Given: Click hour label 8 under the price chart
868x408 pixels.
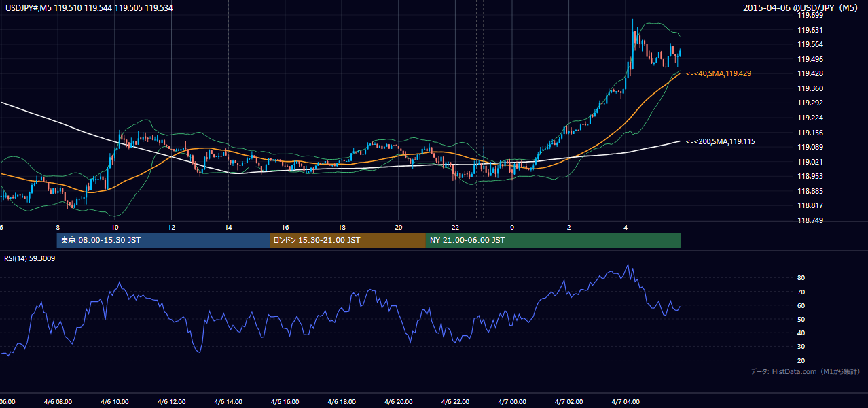Looking at the screenshot, I should [x=58, y=228].
